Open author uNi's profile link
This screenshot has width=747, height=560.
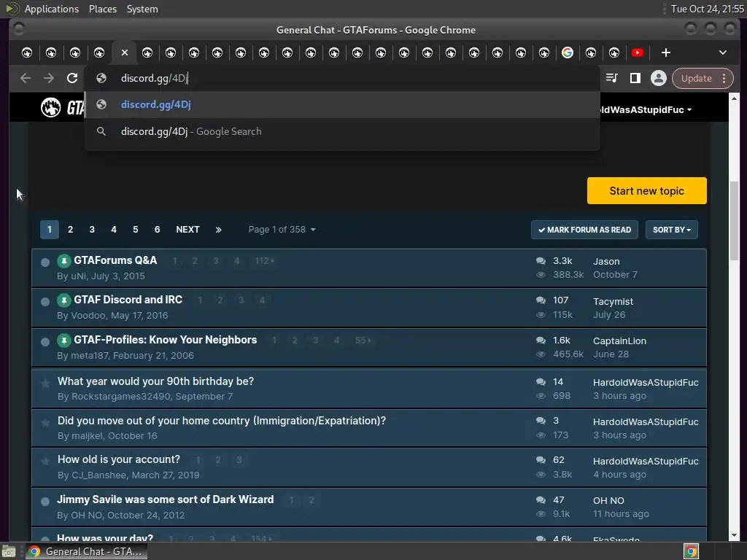tap(79, 276)
